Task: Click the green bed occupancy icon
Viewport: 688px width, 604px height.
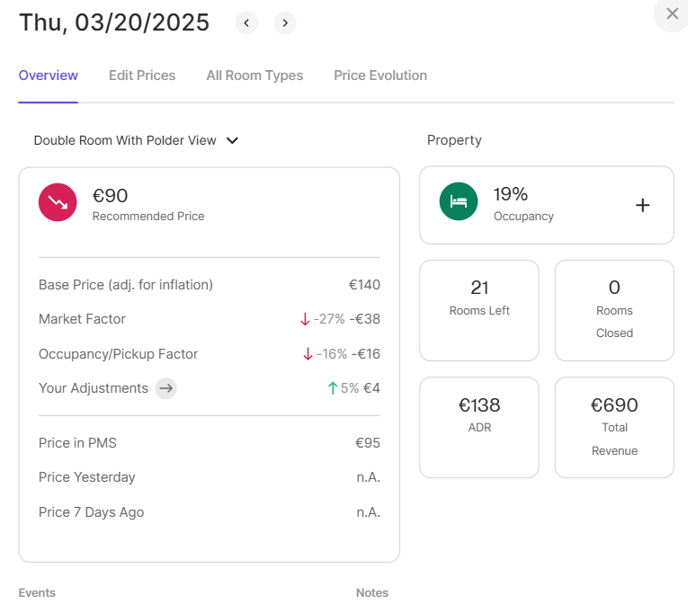Action: point(459,202)
